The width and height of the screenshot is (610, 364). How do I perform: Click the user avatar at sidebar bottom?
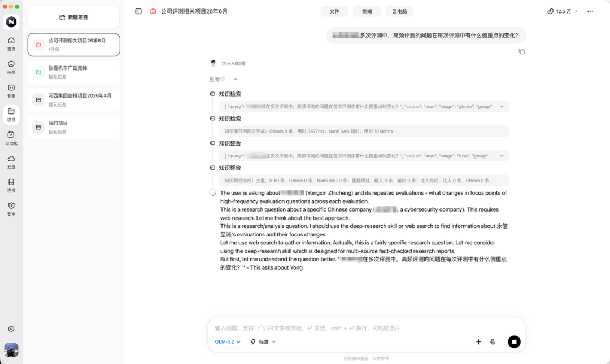pos(11,350)
